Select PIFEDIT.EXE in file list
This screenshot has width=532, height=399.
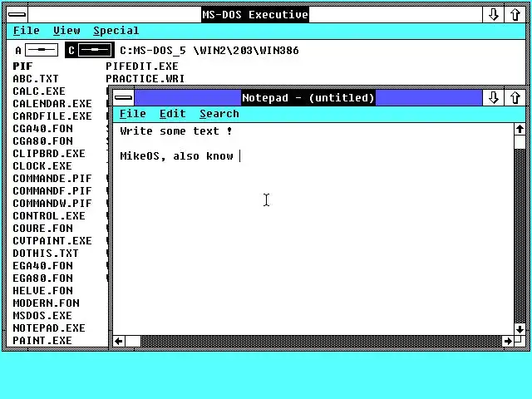(x=142, y=66)
